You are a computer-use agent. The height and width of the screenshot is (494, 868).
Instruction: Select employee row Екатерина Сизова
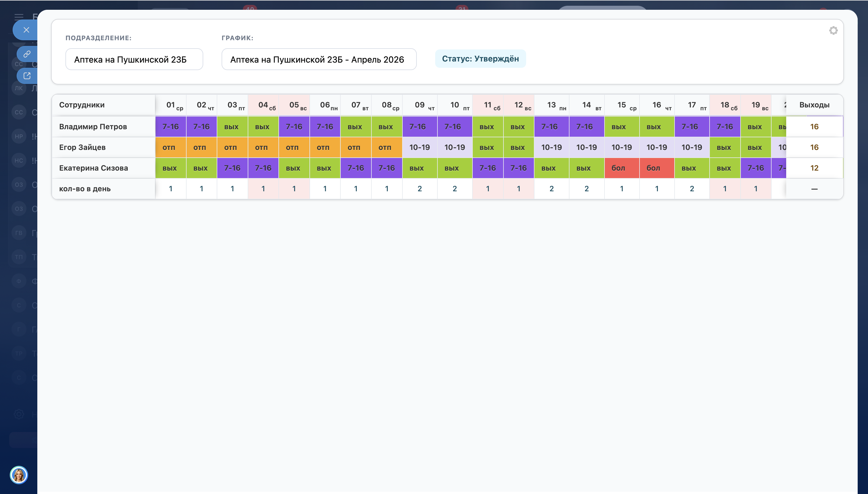tap(94, 168)
